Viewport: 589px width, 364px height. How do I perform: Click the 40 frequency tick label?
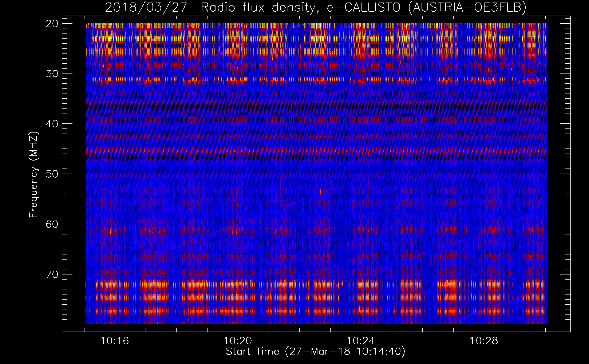click(x=52, y=124)
